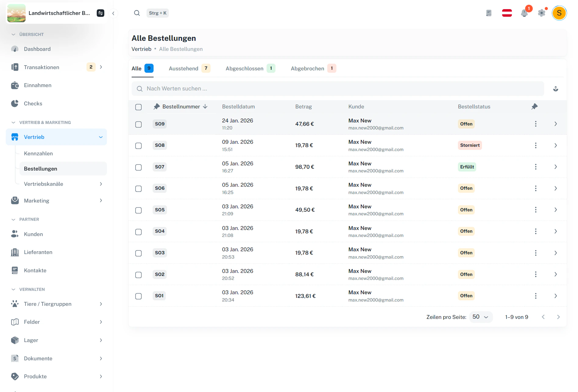Open Dokumente in sidebar
578x392 pixels.
(x=56, y=358)
